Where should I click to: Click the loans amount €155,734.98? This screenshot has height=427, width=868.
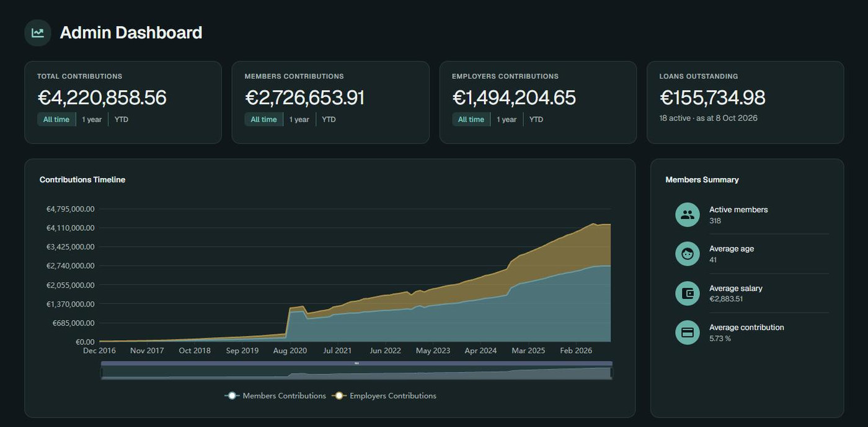coord(712,98)
